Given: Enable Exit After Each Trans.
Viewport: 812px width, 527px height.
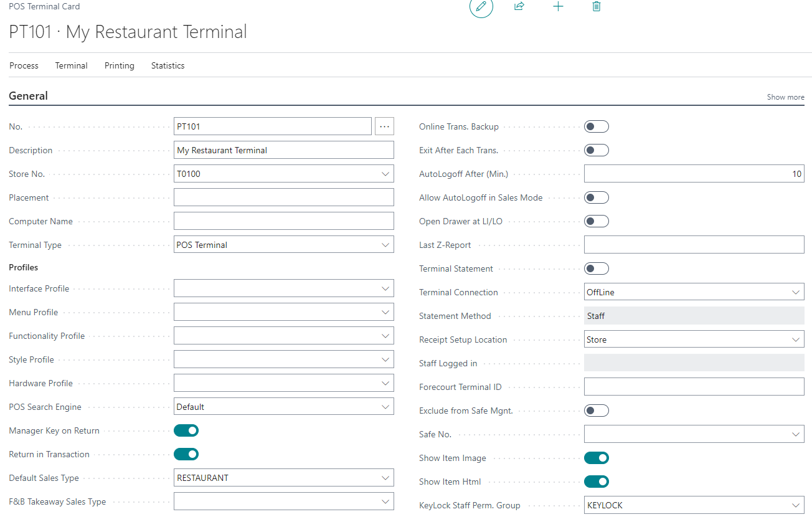Looking at the screenshot, I should pos(596,150).
